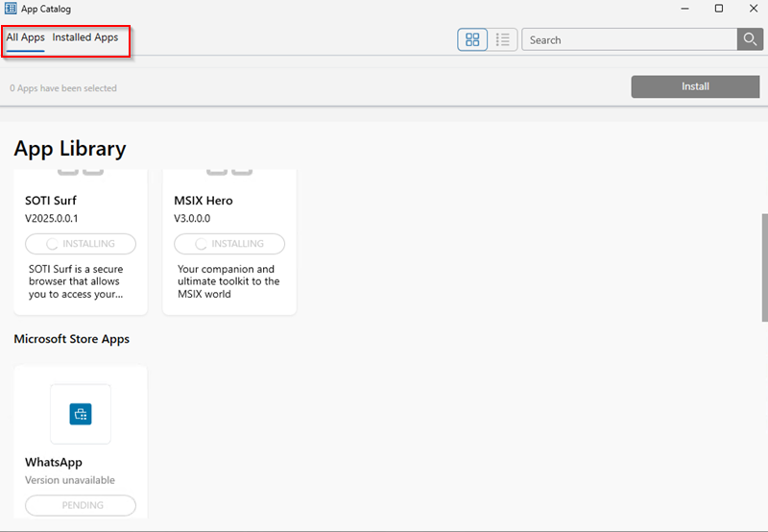Select the SOTI Surf description text
This screenshot has height=532, width=768.
click(x=75, y=281)
